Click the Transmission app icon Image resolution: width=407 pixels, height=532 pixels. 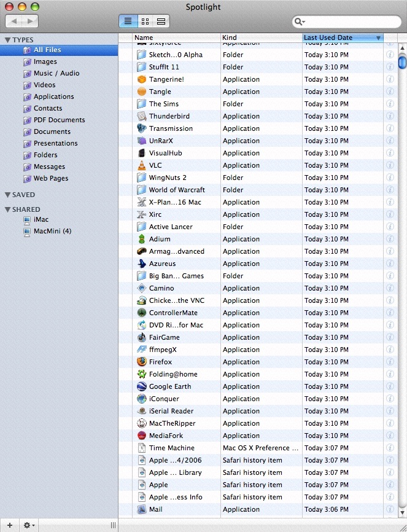point(141,128)
